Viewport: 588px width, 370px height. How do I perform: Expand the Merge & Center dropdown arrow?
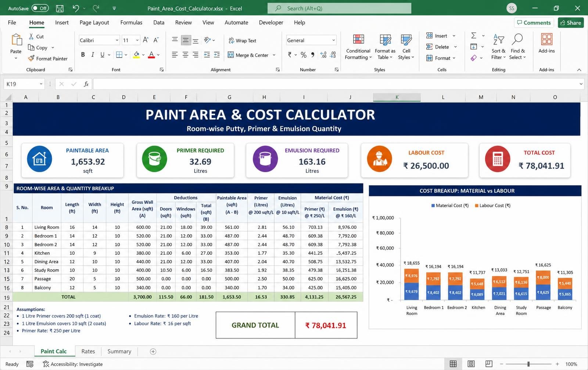[x=274, y=55]
